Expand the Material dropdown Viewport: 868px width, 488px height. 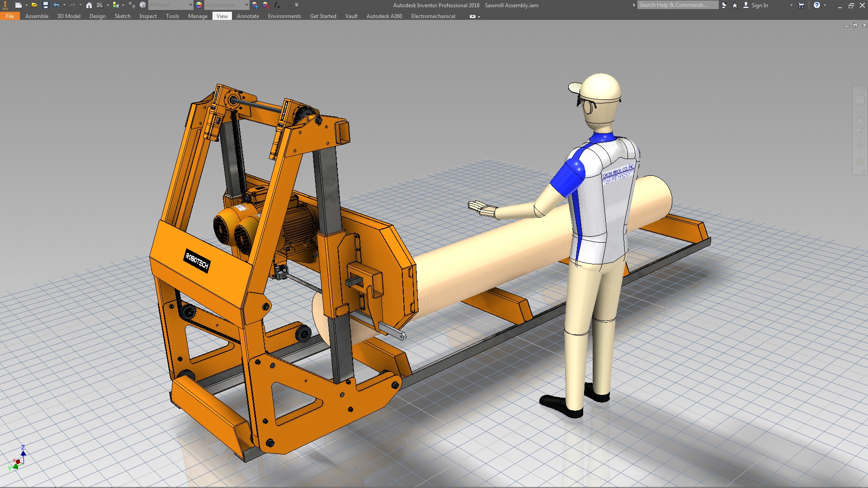pos(190,5)
